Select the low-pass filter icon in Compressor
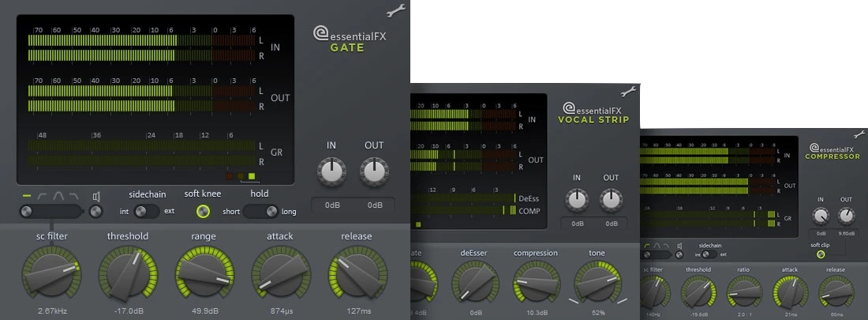 (667, 246)
